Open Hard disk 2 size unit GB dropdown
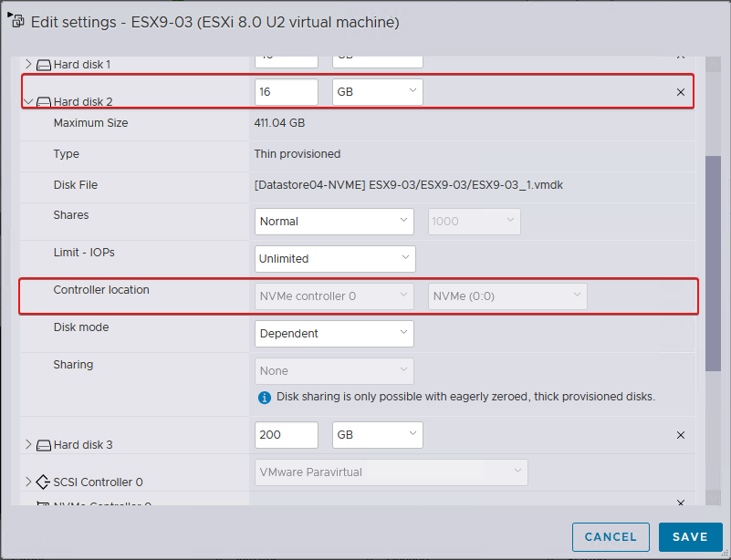The image size is (731, 560). [377, 92]
